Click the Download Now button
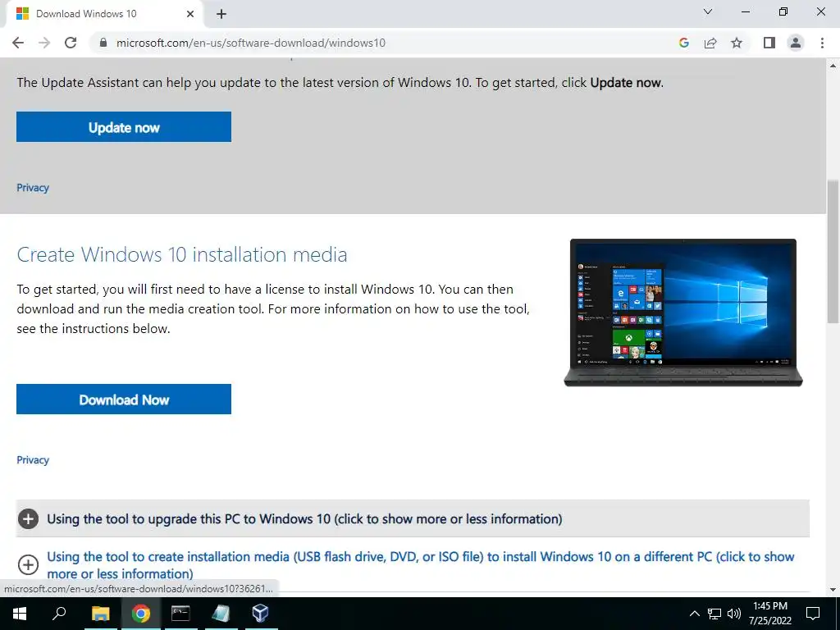This screenshot has width=840, height=630. coord(124,399)
